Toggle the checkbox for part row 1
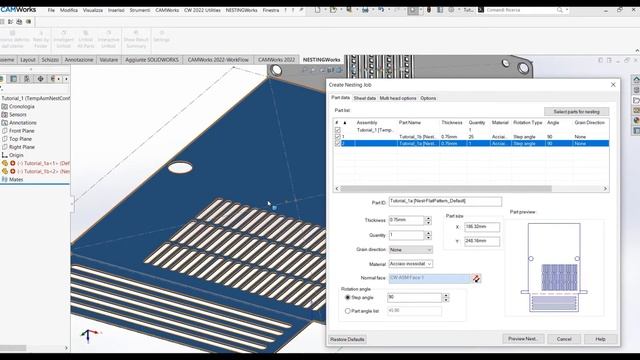The height and width of the screenshot is (360, 640). 338,137
